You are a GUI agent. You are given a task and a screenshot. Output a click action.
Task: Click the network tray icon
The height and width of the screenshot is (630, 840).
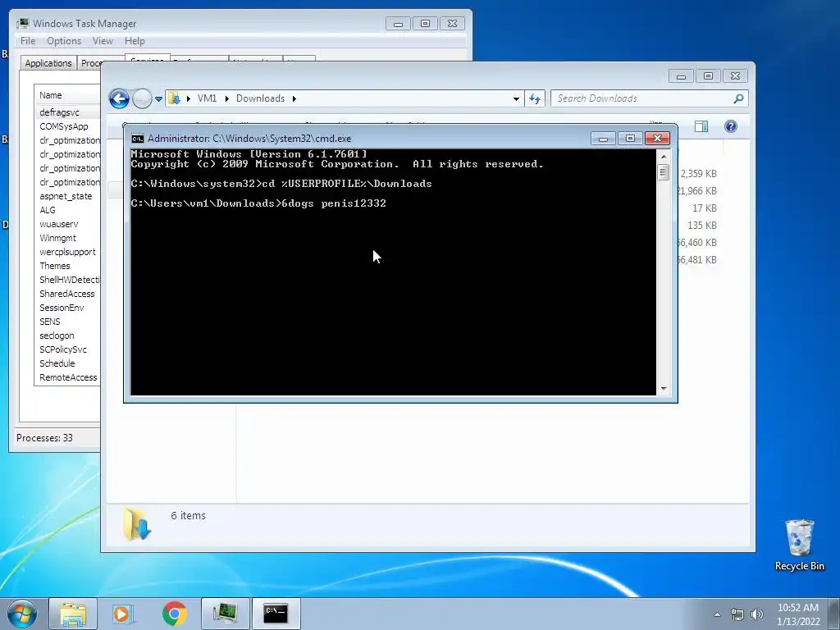pyautogui.click(x=737, y=614)
